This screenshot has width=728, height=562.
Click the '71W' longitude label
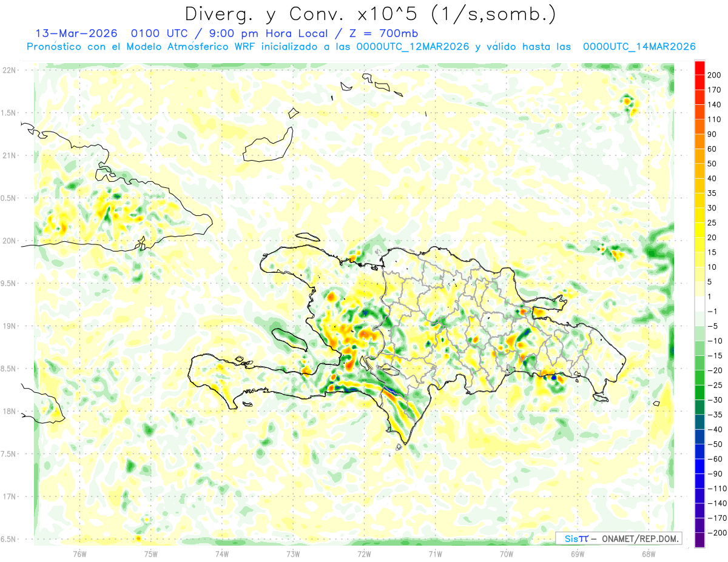(435, 554)
